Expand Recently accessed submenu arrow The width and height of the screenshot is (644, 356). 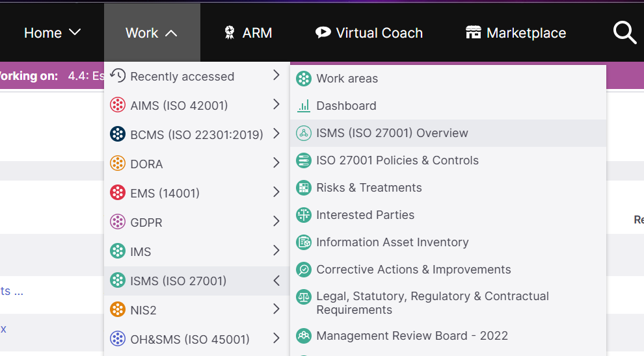[276, 75]
